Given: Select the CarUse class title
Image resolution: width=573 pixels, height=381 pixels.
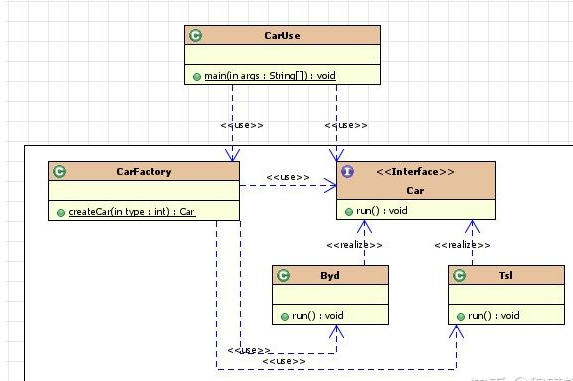Looking at the screenshot, I should click(282, 35).
